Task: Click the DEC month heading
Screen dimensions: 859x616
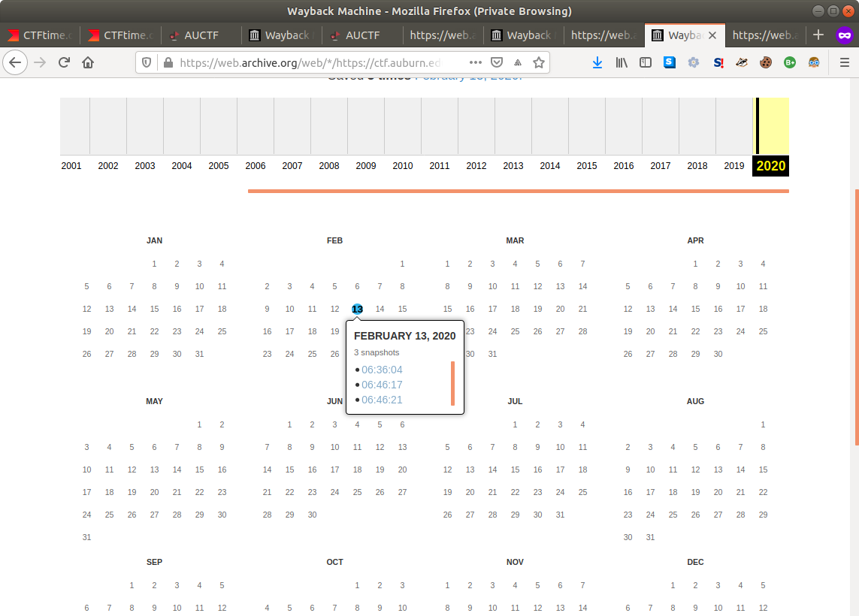Action: tap(695, 563)
